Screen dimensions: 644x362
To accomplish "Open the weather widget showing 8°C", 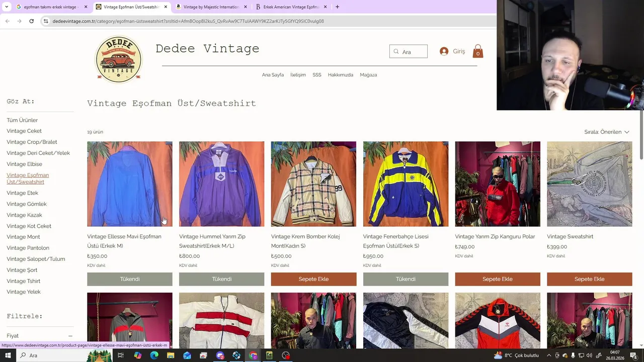I will [516, 355].
